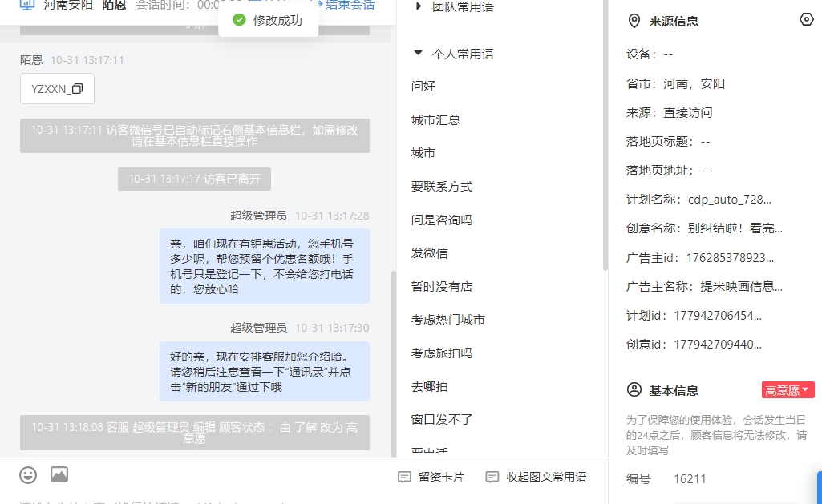
Task: Click the chat history scrollbar
Action: 394,364
